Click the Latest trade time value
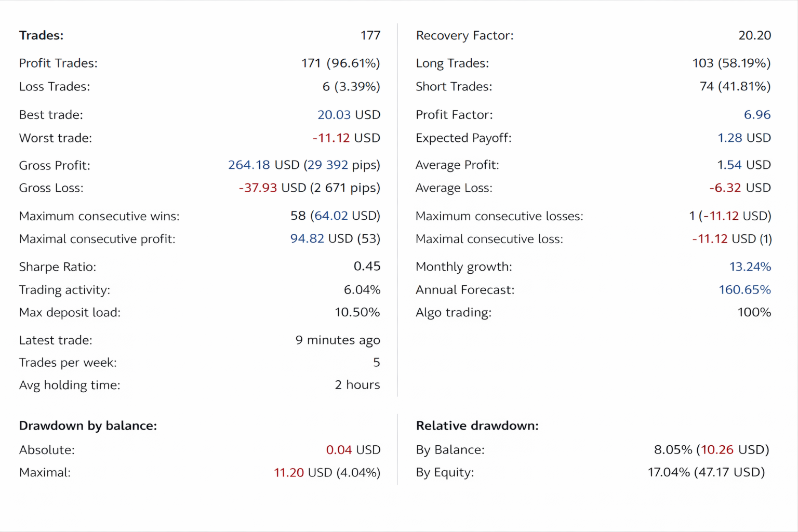 click(x=338, y=340)
